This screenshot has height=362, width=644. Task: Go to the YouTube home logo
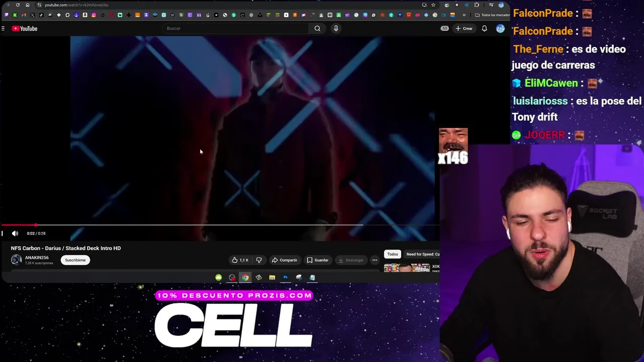point(25,29)
